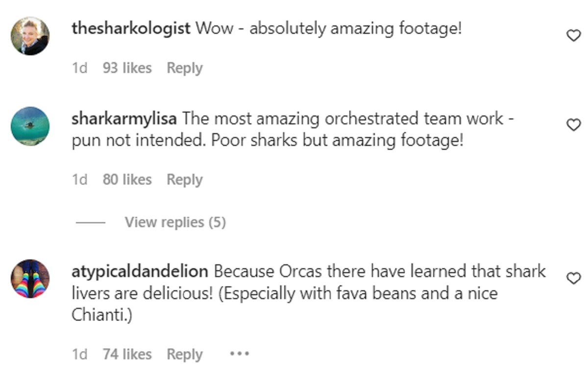This screenshot has width=588, height=373.
Task: View the 74 likes list
Action: pyautogui.click(x=127, y=354)
